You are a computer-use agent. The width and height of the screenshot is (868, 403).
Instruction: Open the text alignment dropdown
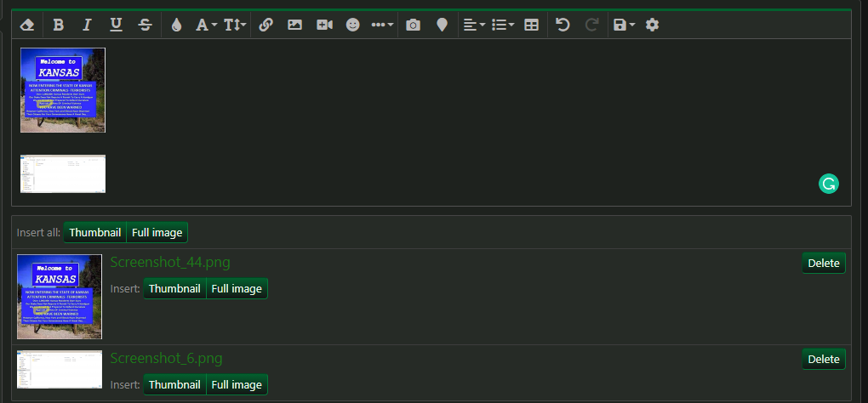pos(474,25)
